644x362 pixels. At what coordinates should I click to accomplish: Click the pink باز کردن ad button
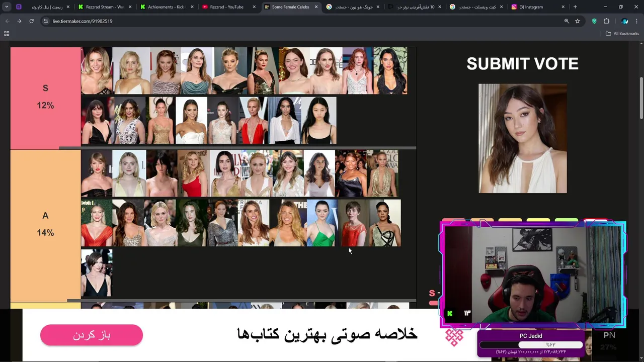[92, 335]
